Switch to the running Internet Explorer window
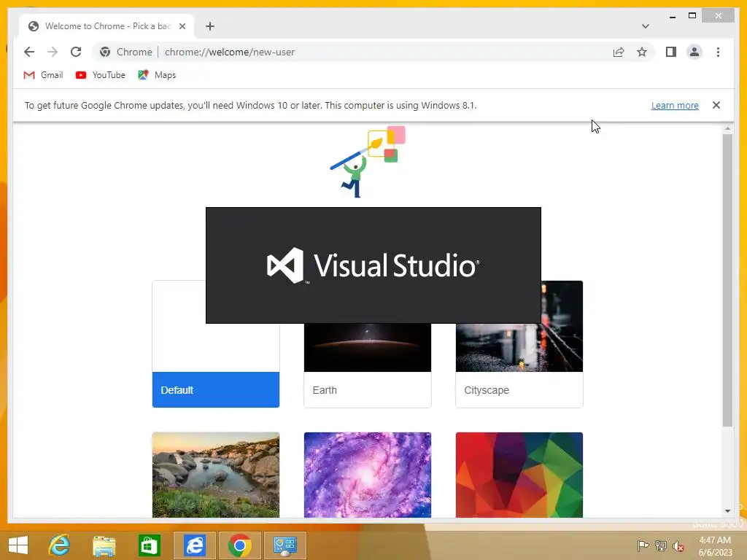The image size is (747, 560). (x=194, y=545)
